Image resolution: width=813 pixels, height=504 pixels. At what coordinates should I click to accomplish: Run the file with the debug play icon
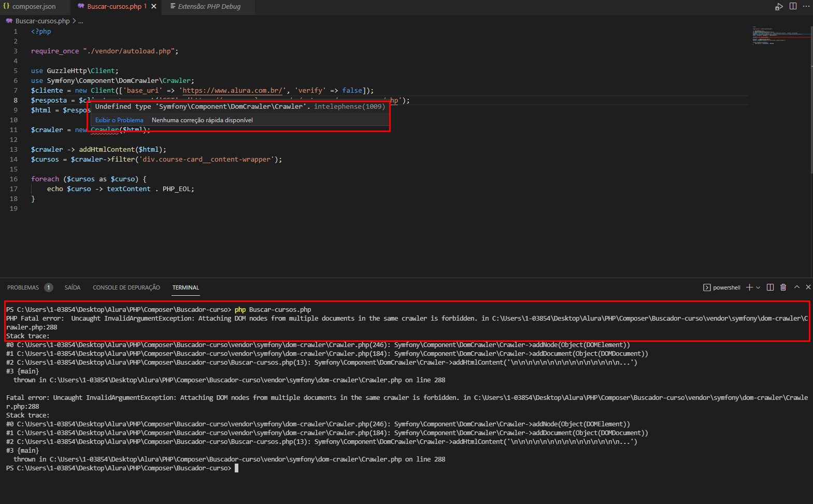click(x=779, y=6)
